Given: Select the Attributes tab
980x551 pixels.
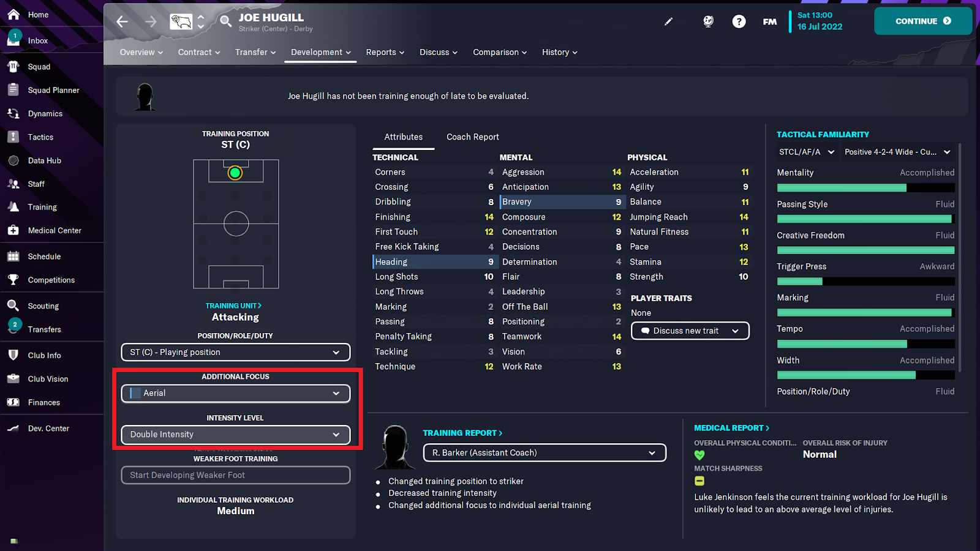Looking at the screenshot, I should tap(404, 137).
